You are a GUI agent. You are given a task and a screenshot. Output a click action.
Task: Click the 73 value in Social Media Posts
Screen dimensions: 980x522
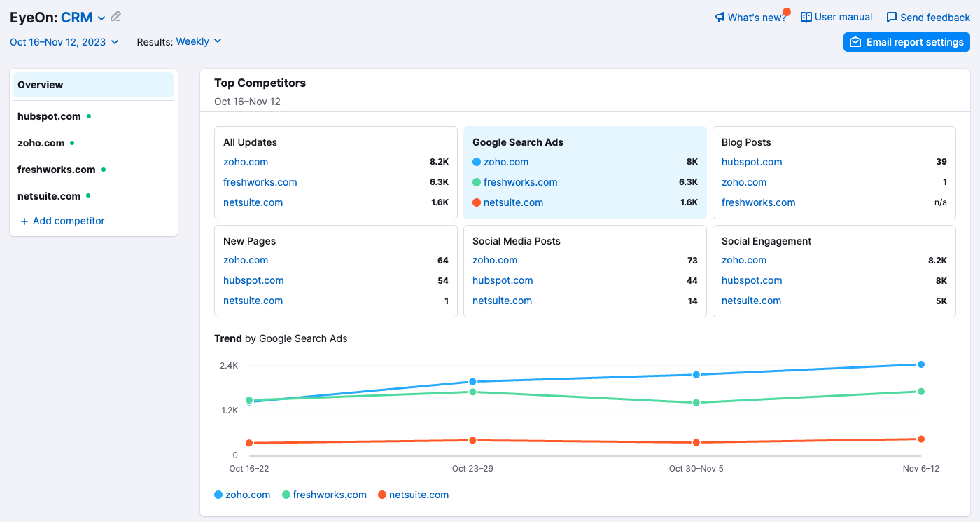(692, 260)
